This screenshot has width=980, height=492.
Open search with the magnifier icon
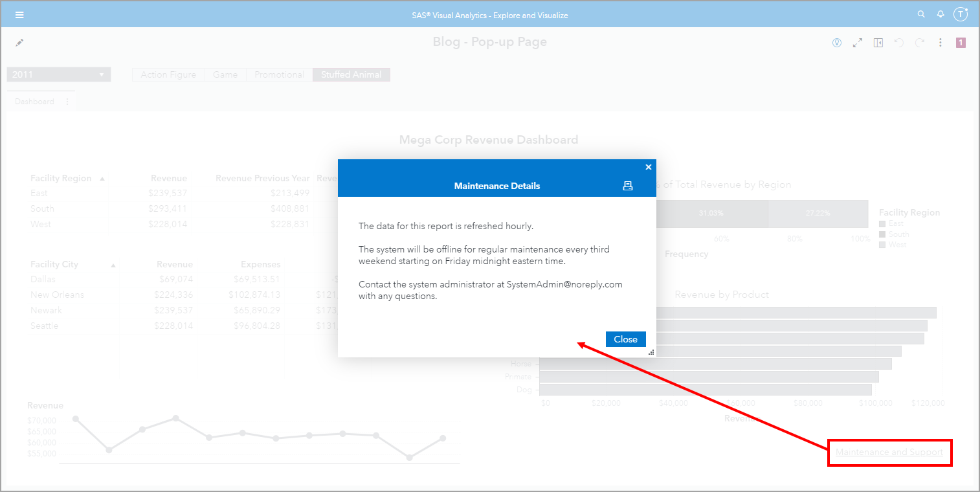921,14
